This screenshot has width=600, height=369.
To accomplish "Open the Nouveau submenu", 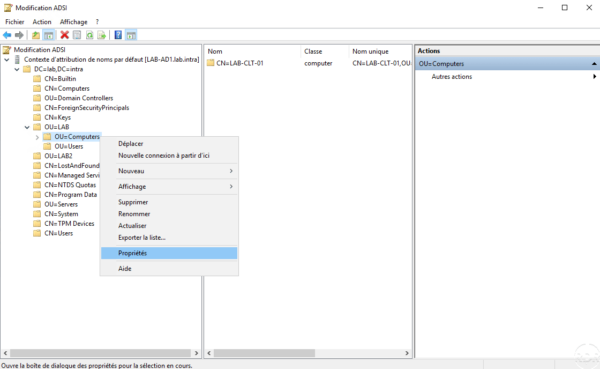I will point(169,171).
